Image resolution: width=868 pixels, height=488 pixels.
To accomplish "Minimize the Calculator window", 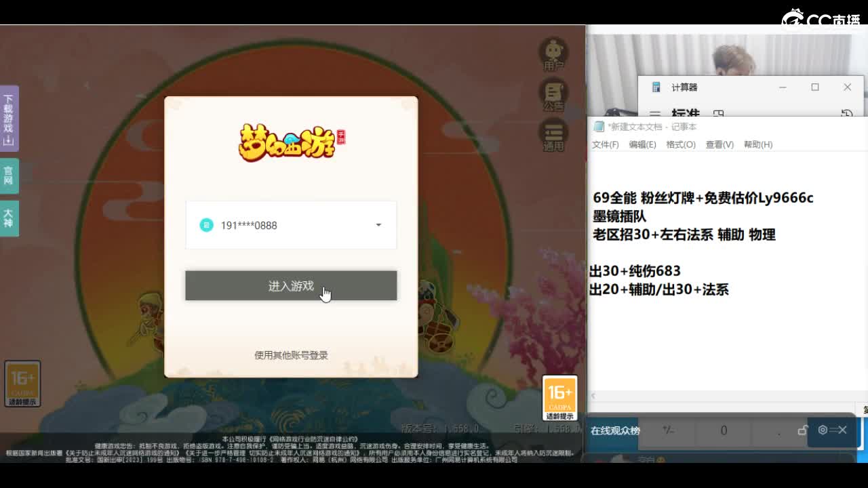I will point(783,87).
